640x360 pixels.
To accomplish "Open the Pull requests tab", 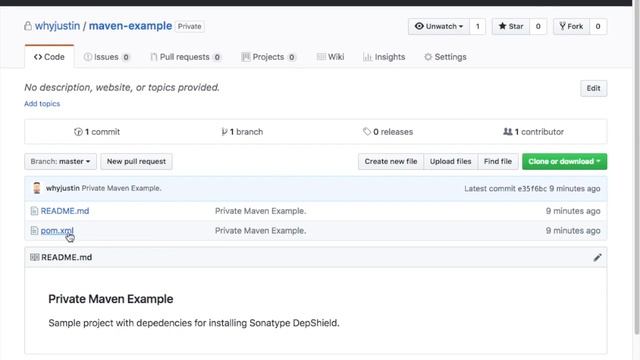I will (185, 57).
